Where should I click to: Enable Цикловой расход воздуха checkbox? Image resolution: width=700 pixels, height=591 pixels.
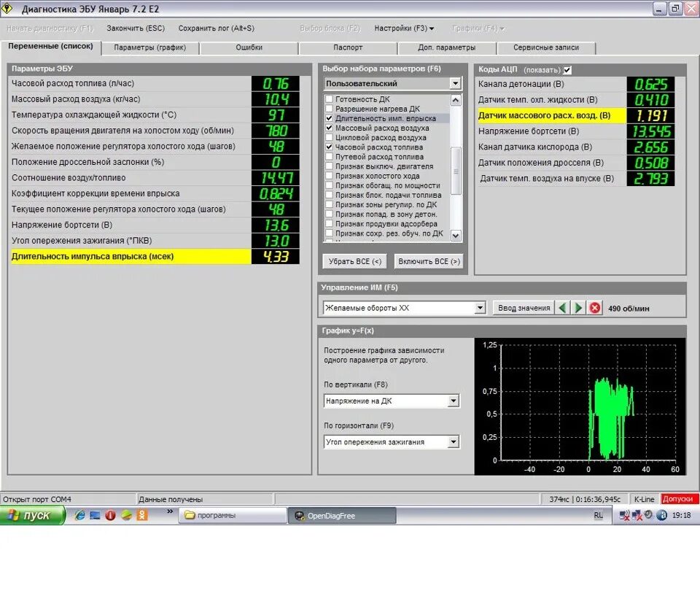[x=329, y=137]
